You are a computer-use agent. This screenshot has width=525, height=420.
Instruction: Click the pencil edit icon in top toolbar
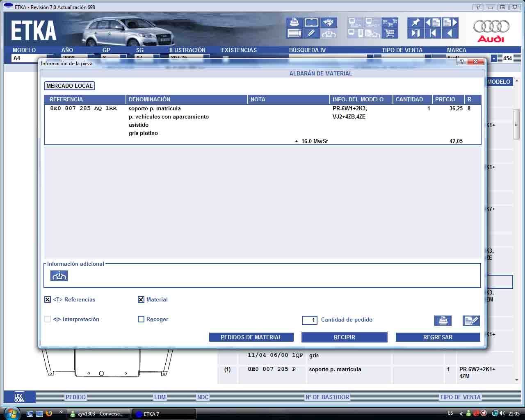(311, 33)
